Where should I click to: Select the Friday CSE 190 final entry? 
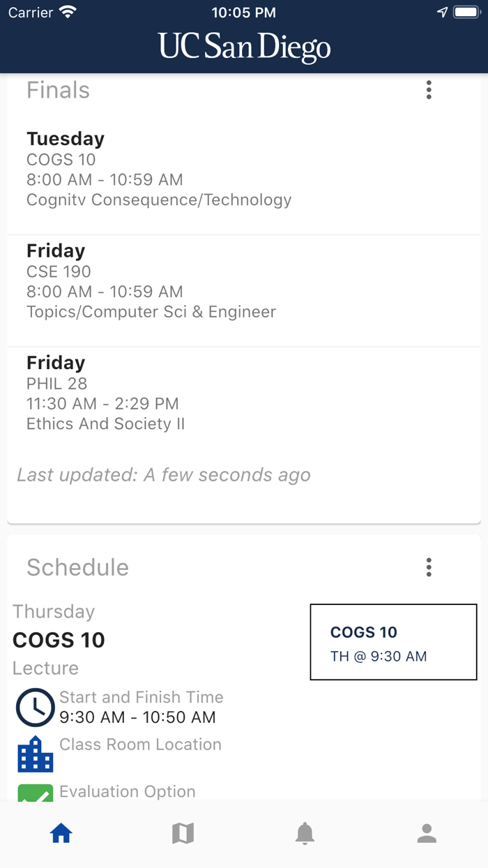pyautogui.click(x=159, y=280)
